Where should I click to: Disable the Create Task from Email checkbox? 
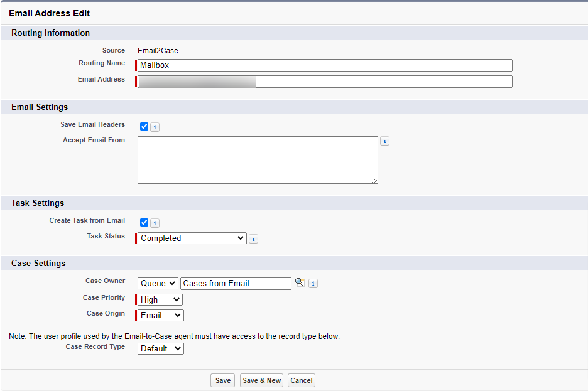pyautogui.click(x=144, y=223)
